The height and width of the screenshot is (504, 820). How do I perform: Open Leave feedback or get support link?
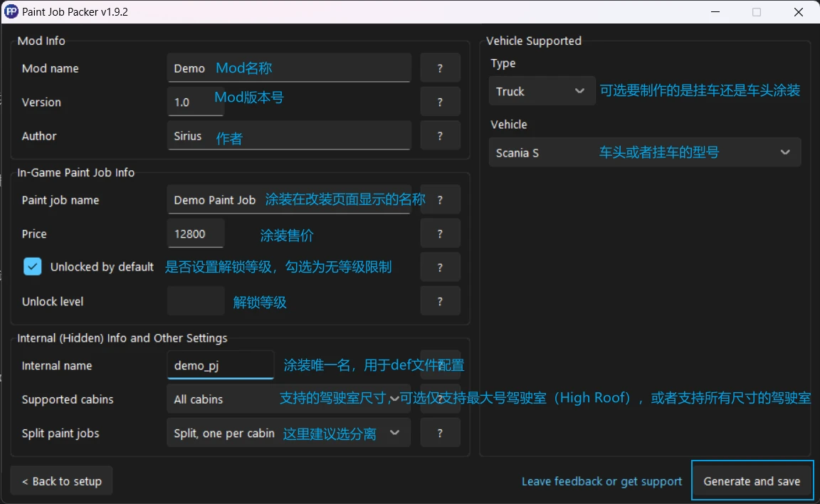(x=601, y=481)
